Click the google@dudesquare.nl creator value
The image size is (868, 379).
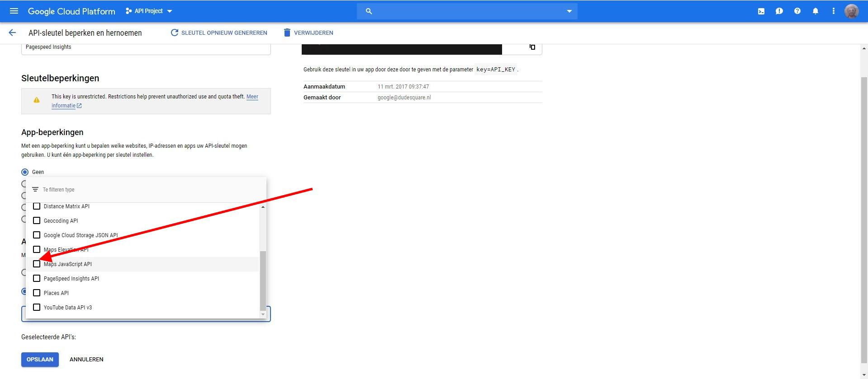[404, 98]
